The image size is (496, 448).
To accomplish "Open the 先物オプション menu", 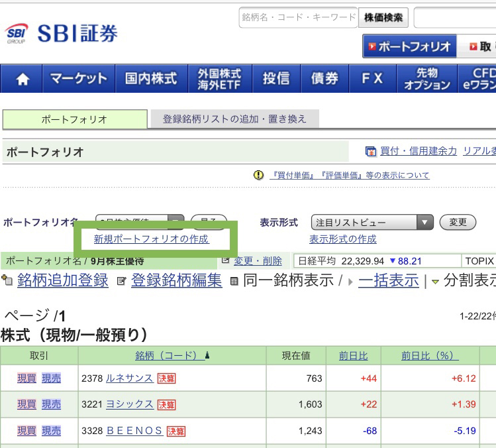I will (426, 78).
